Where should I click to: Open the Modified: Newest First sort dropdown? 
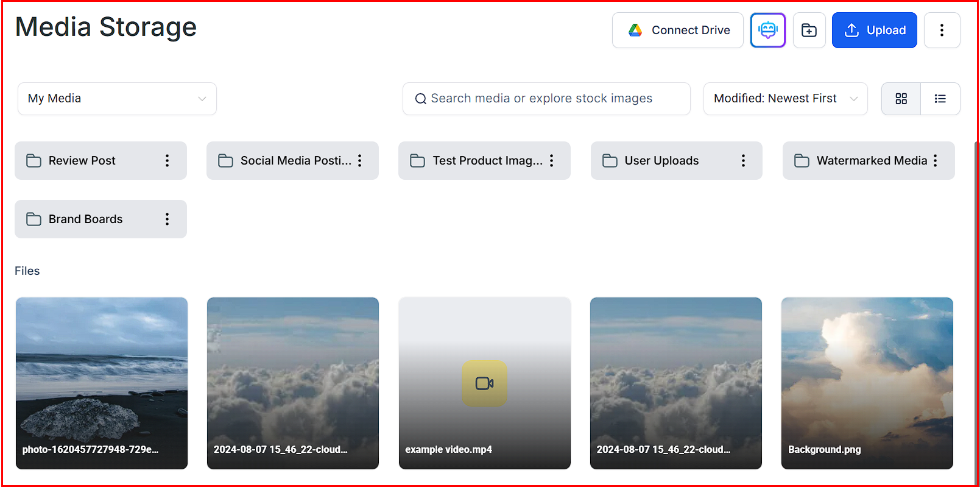click(x=785, y=99)
